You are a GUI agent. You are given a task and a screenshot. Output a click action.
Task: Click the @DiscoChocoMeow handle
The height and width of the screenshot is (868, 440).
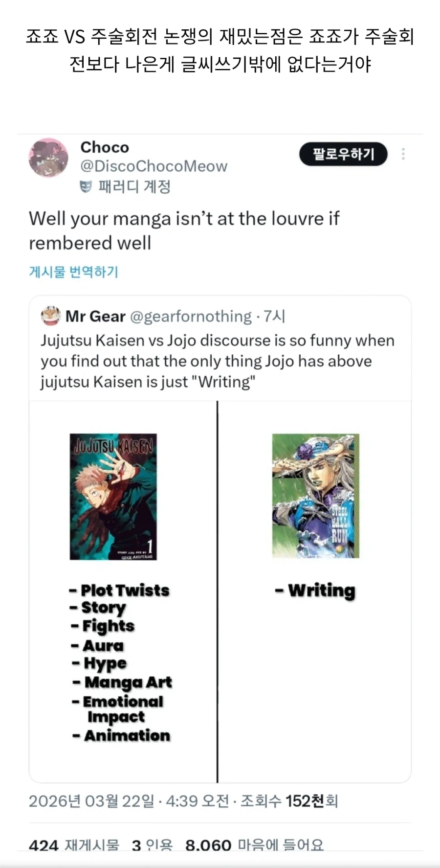[x=154, y=166]
